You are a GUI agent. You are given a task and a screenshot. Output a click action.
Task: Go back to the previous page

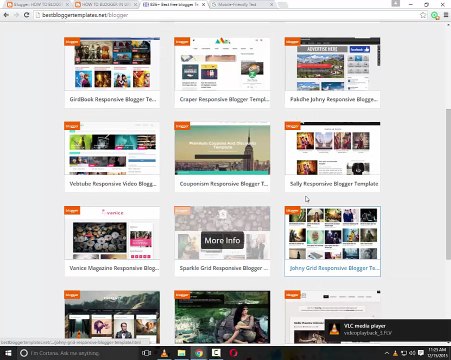click(x=6, y=15)
